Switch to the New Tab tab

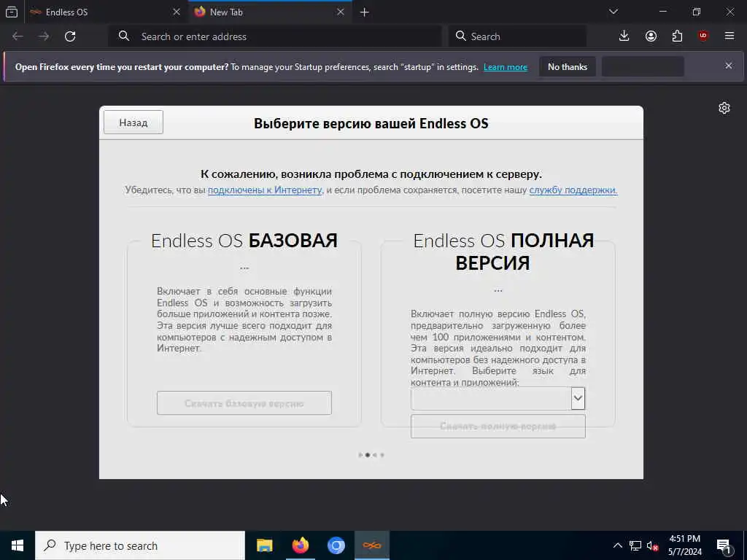(270, 12)
